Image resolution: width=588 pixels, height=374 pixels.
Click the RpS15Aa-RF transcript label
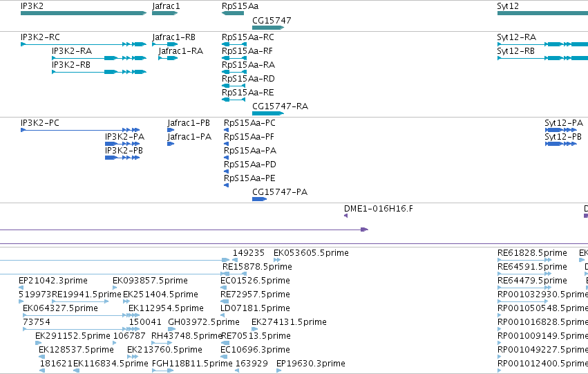tap(247, 51)
